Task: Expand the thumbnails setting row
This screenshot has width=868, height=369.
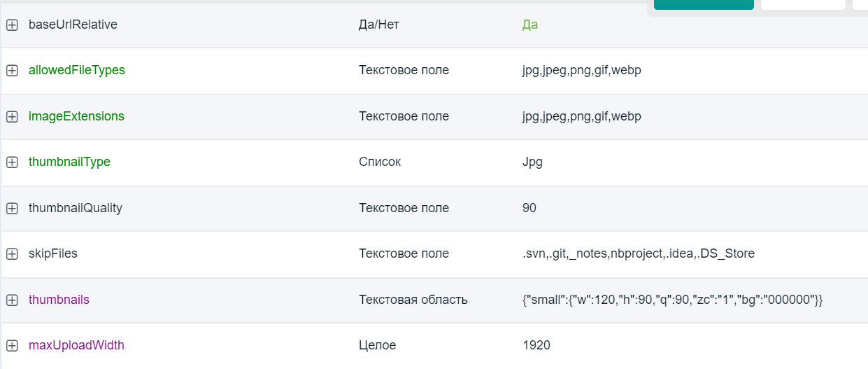Action: coord(12,300)
